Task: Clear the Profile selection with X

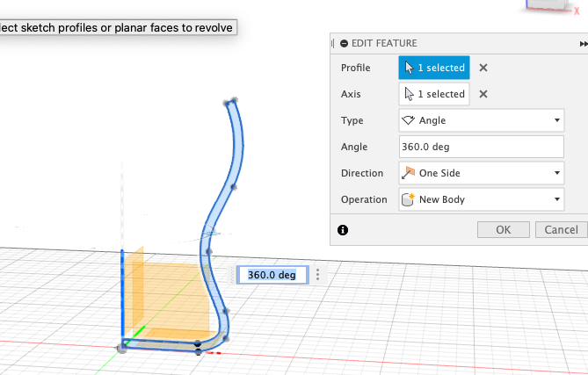Action: point(483,68)
